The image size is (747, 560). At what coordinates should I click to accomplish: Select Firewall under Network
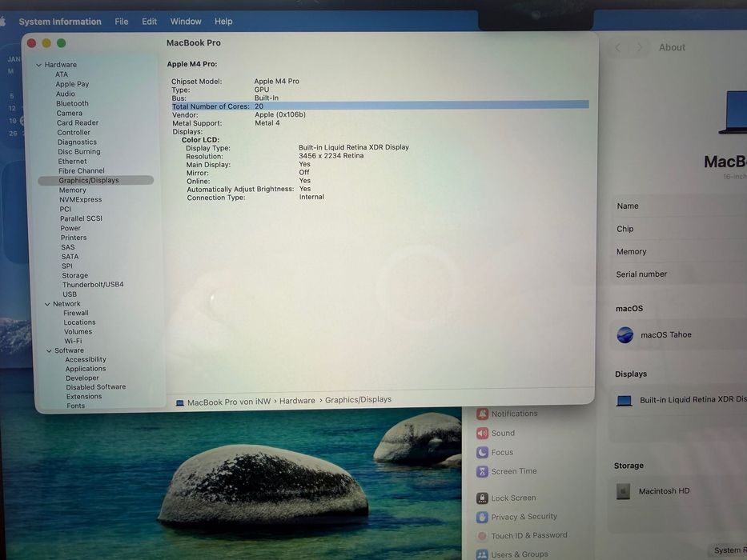point(76,313)
